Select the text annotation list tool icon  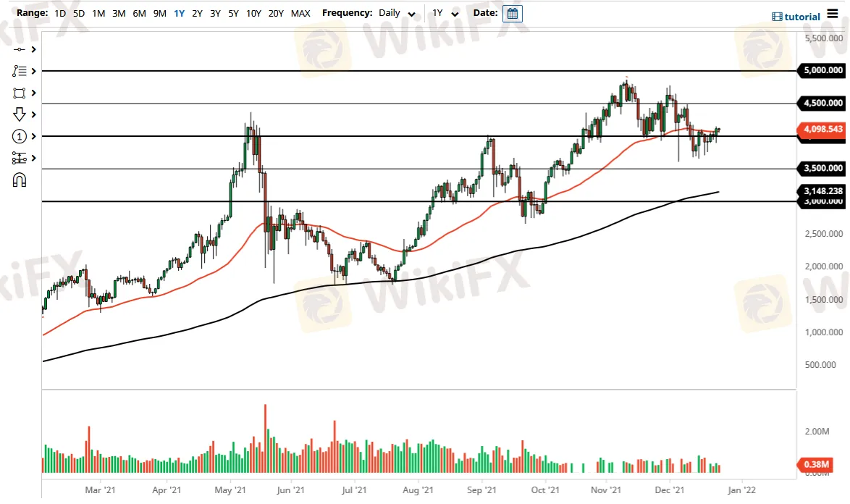pos(19,71)
